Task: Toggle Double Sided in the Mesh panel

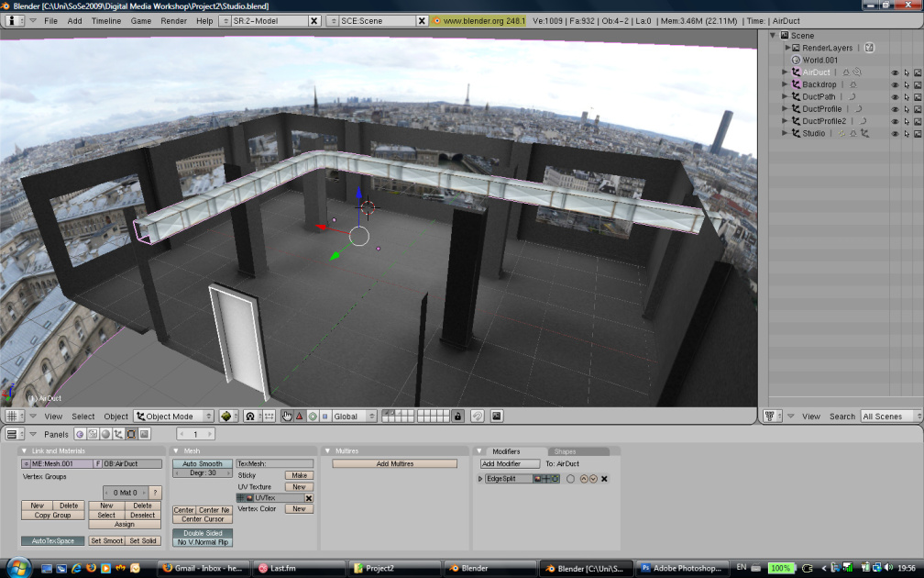Action: pos(202,532)
